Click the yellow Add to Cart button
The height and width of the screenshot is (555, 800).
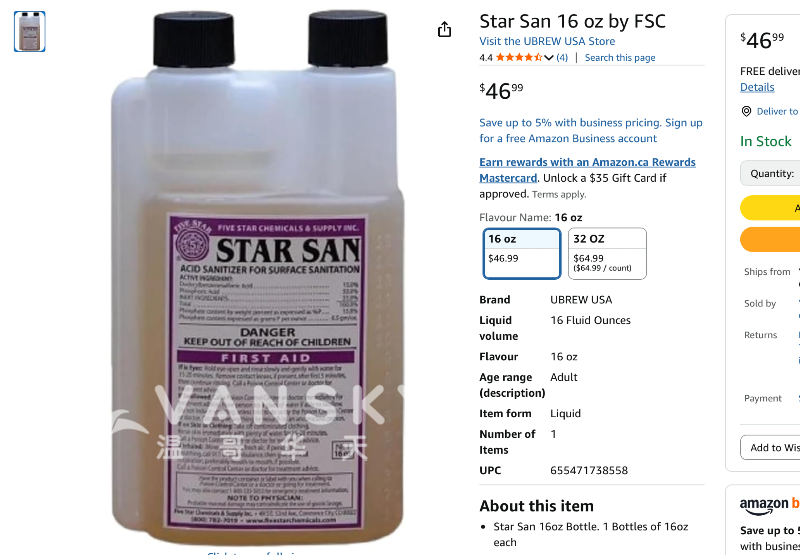tap(770, 208)
